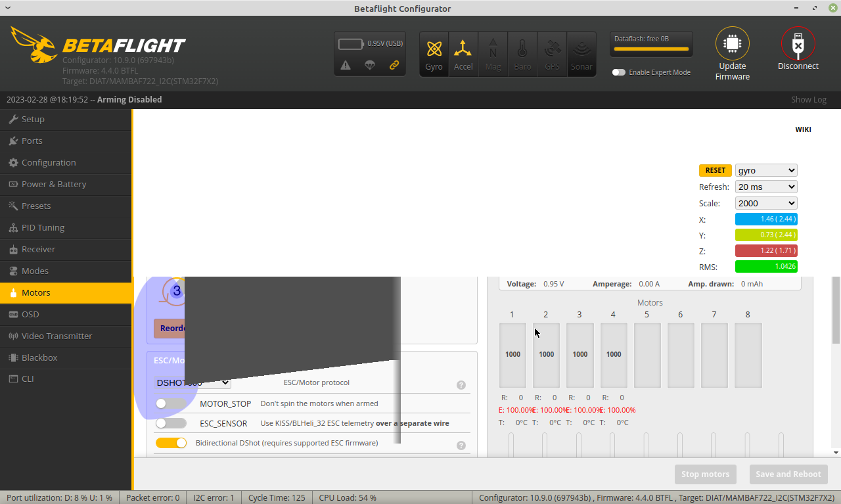Disable Bidirectional DShot
Image resolution: width=841 pixels, height=504 pixels.
coord(171,443)
